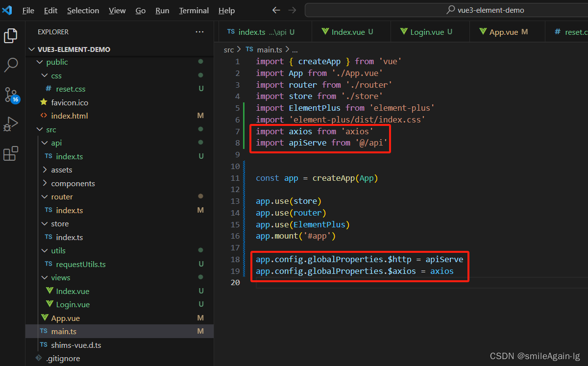
Task: Go back using the navigation arrow
Action: tap(276, 10)
